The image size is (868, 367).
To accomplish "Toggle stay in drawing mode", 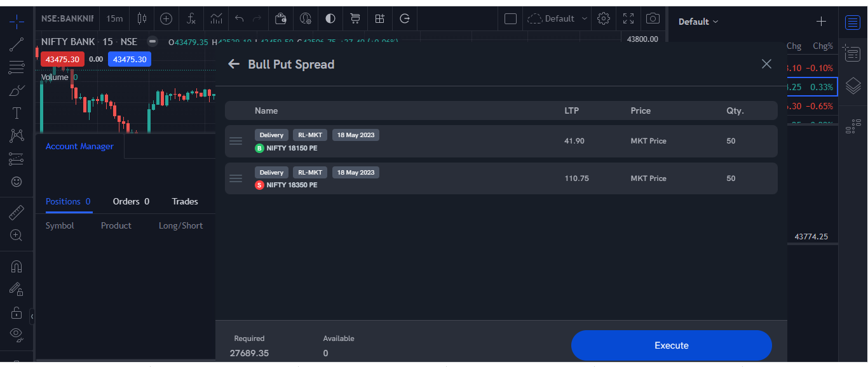I will [17, 289].
